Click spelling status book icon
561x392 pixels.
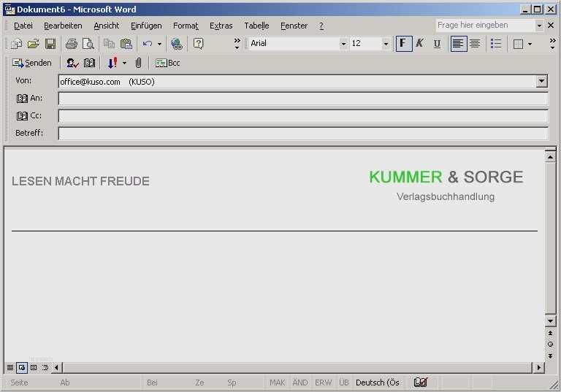[x=421, y=383]
